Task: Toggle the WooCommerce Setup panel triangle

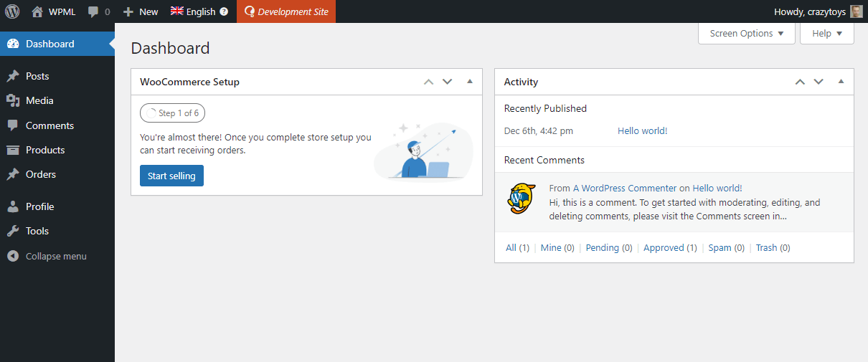Action: (470, 81)
